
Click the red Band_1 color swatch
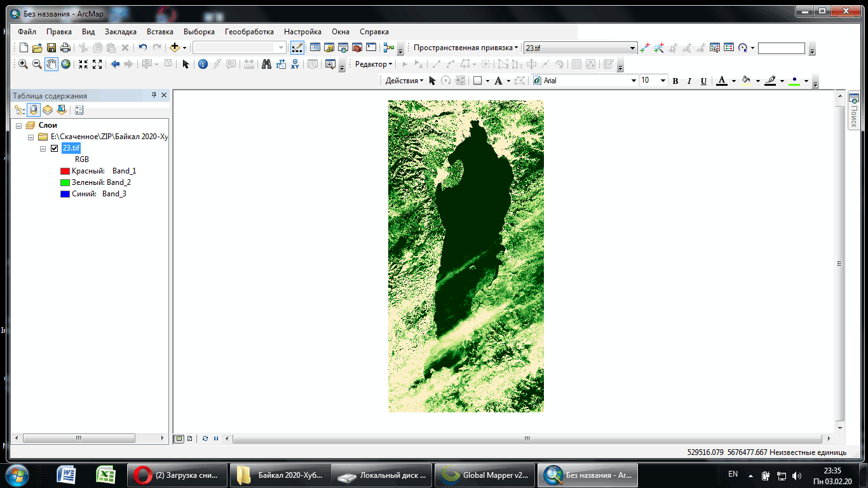tap(64, 170)
